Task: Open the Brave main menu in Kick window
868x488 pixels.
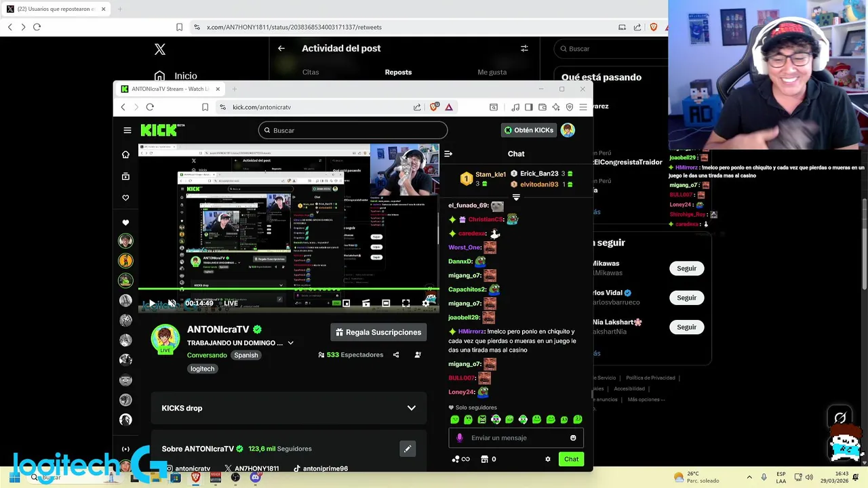Action: point(583,107)
